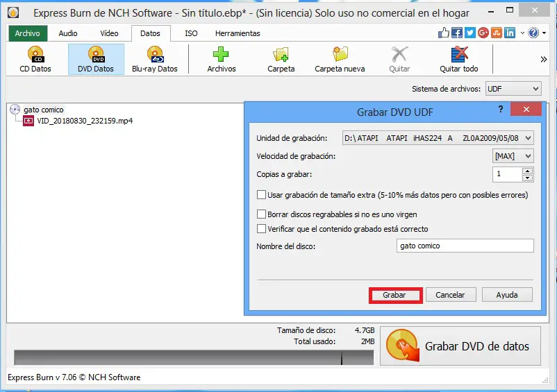Click the 'Sistema de archivos:' label
Screen dimensions: 557x392
(x=446, y=89)
